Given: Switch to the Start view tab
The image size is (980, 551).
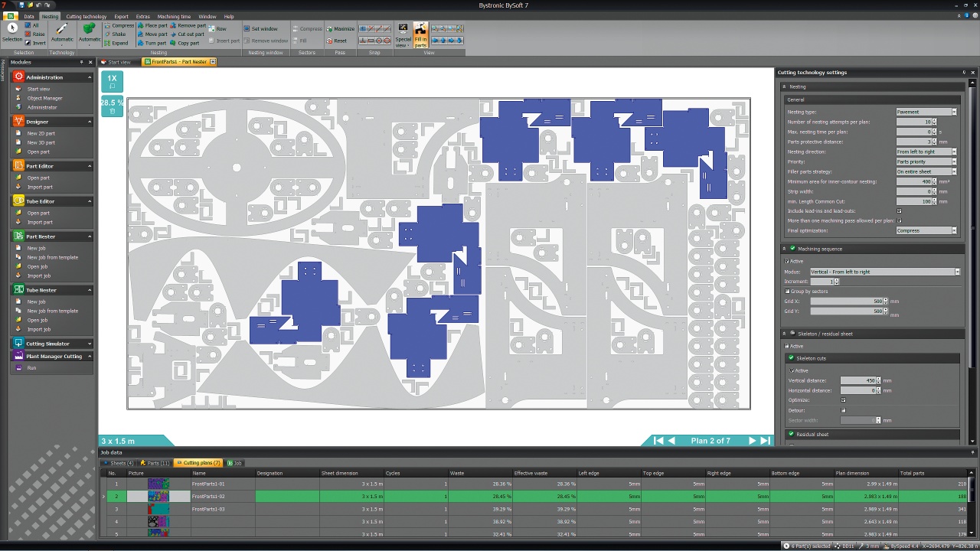Looking at the screenshot, I should (119, 62).
